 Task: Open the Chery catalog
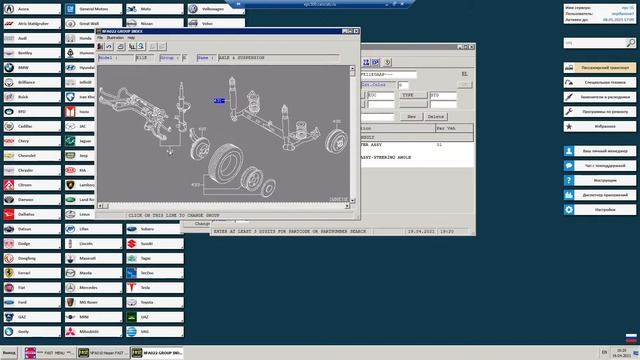pos(32,141)
